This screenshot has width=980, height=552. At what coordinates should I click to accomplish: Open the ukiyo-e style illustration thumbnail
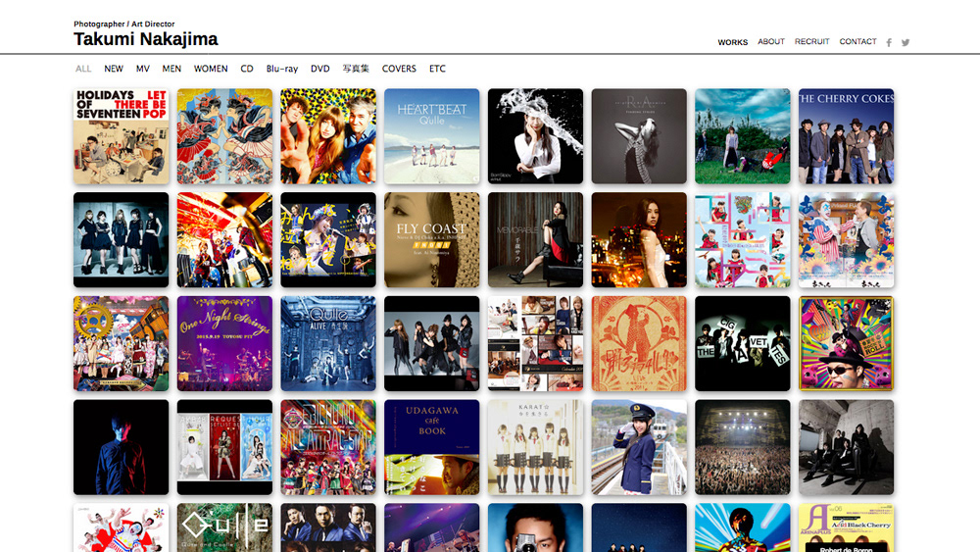pos(225,136)
